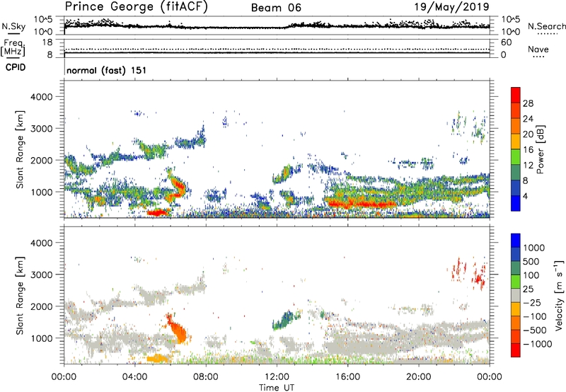
Task: Click the Power [dB] colorbar title
Action: pyautogui.click(x=540, y=149)
